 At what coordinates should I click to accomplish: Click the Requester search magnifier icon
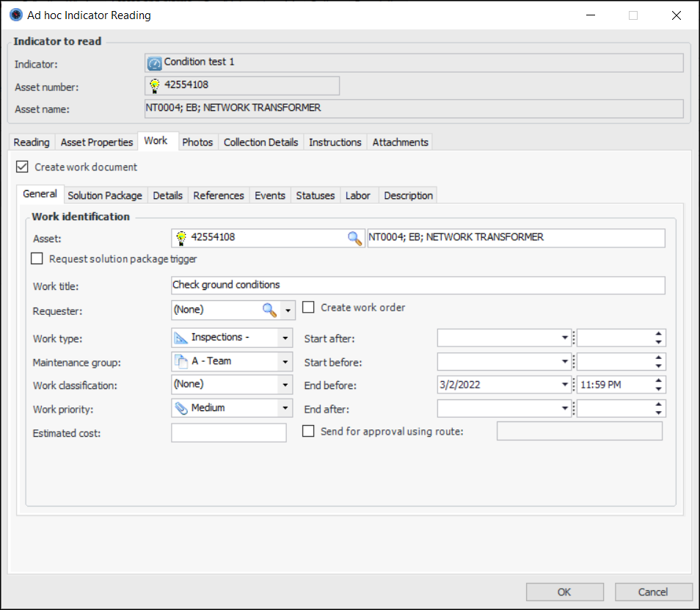[270, 311]
